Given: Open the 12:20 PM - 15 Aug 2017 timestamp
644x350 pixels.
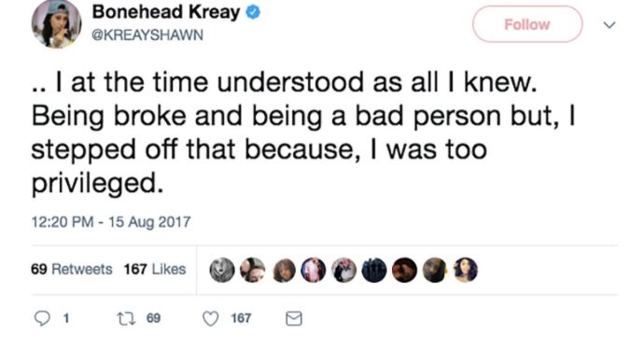Looking at the screenshot, I should pos(111,222).
